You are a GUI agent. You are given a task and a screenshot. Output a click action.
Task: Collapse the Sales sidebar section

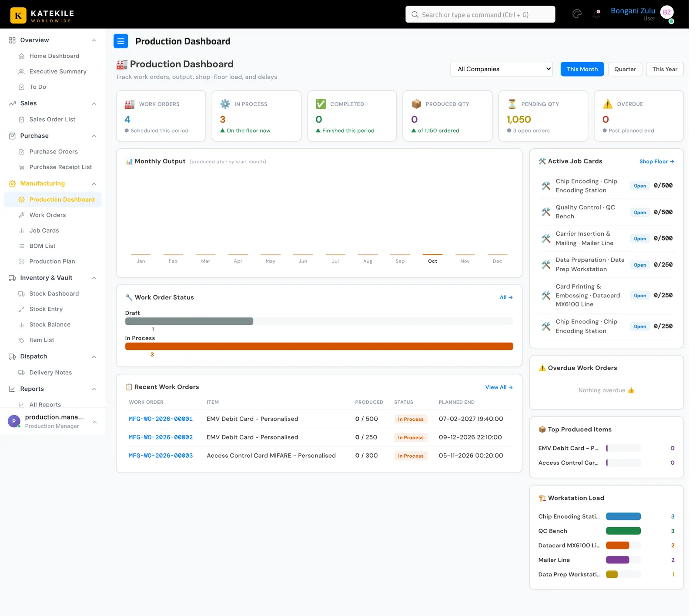pyautogui.click(x=94, y=103)
